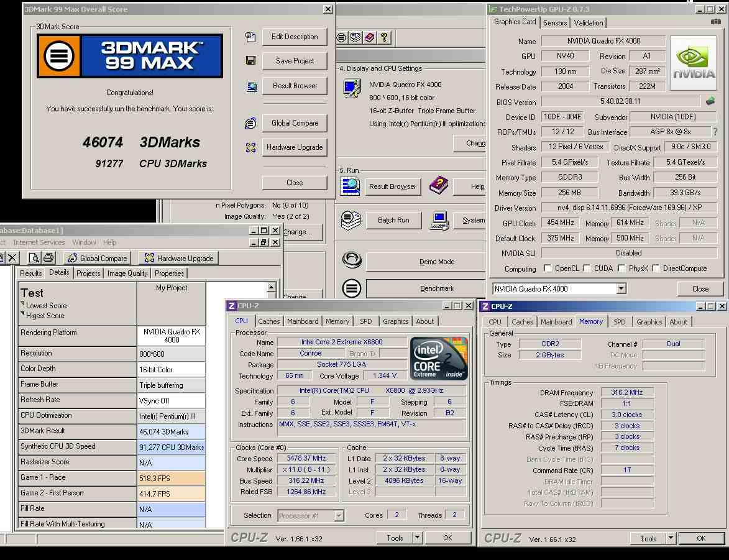The width and height of the screenshot is (729, 560).
Task: Click the GPU-Z BIOS save chip icon
Action: pyautogui.click(x=710, y=101)
